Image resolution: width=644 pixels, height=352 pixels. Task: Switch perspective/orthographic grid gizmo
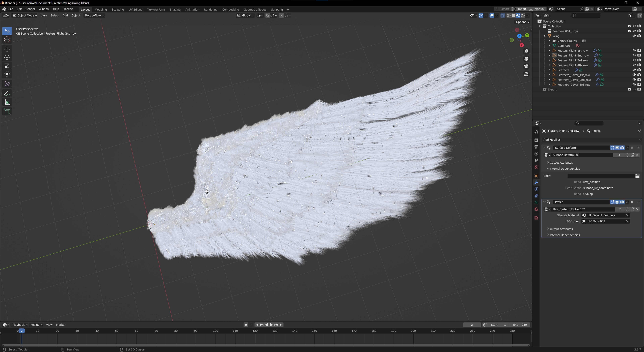click(526, 74)
